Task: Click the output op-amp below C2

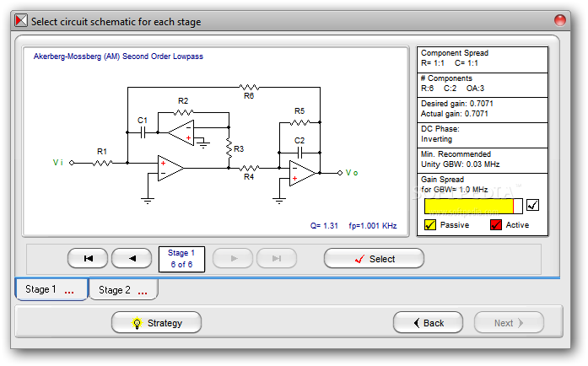Action: (x=303, y=173)
